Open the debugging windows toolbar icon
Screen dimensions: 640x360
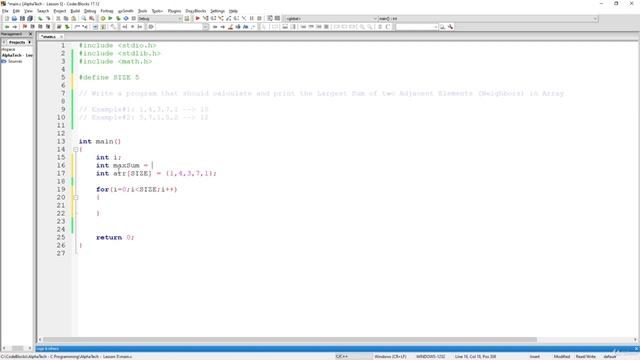click(x=269, y=18)
